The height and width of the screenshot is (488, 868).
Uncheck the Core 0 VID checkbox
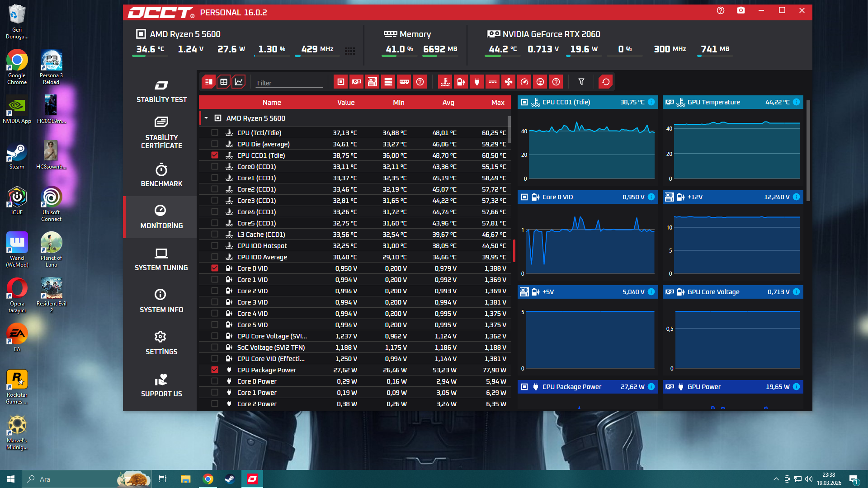point(215,268)
